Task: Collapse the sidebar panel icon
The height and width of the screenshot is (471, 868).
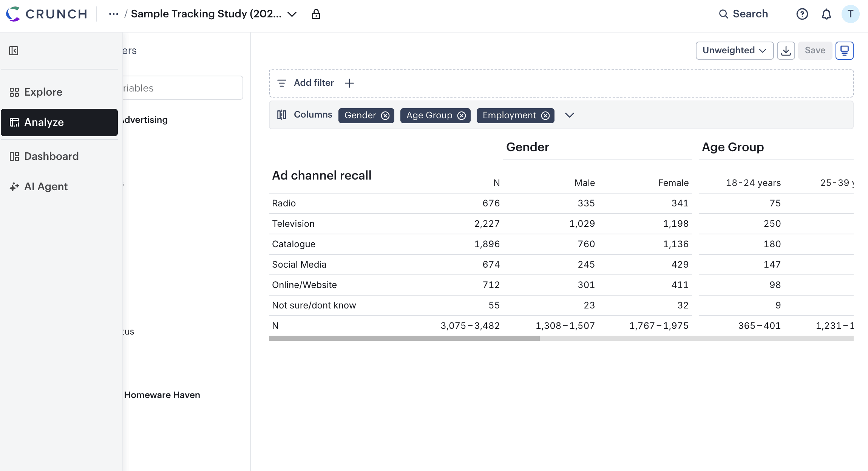Action: point(14,51)
